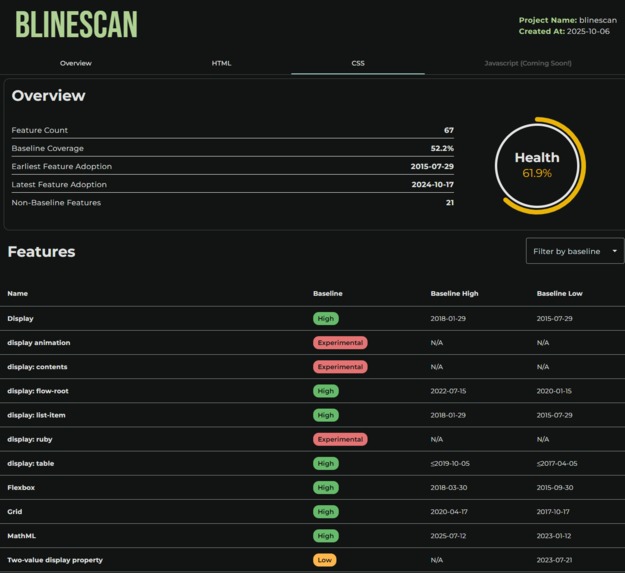Select the MathML feature name
The width and height of the screenshot is (625, 573).
click(22, 536)
